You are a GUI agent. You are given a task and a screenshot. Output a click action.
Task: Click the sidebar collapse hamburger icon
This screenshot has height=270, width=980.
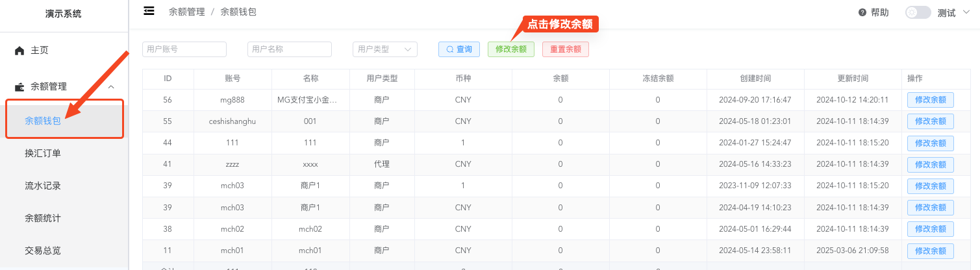[149, 10]
